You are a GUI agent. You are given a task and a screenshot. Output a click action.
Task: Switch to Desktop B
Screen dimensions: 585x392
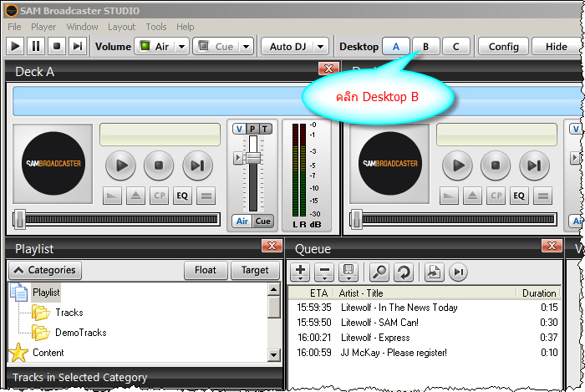click(425, 46)
